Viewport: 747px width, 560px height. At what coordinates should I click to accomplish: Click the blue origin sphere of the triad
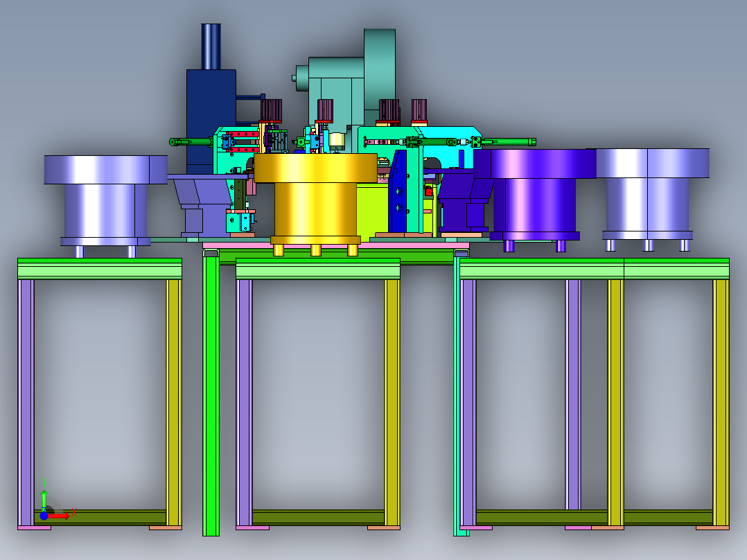pos(44,516)
